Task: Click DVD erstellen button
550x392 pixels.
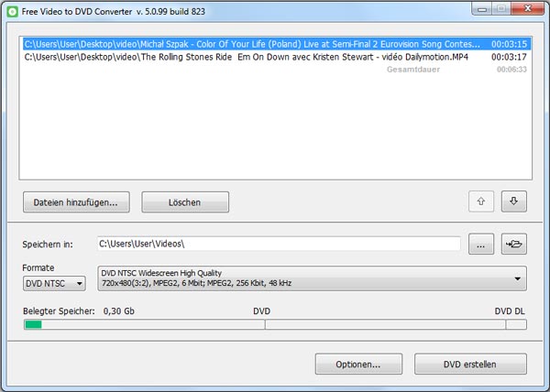Action: click(470, 364)
